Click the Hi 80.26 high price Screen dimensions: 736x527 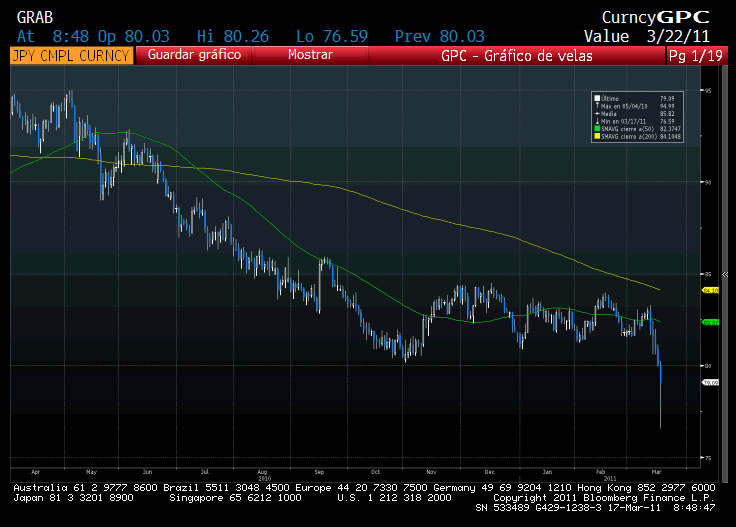click(232, 36)
